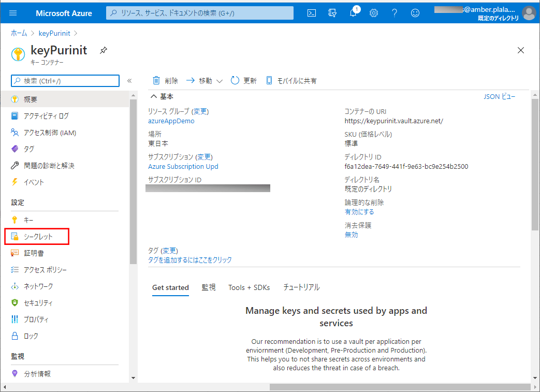The image size is (540, 392).
Task: Click モバイルに共有 in the toolbar
Action: pyautogui.click(x=291, y=81)
